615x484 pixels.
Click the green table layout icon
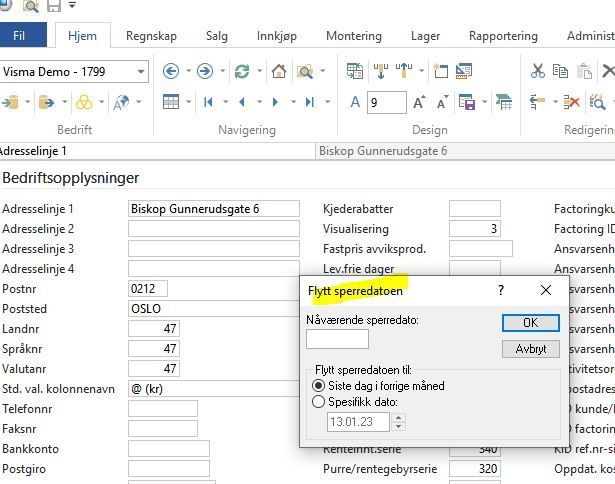click(504, 102)
